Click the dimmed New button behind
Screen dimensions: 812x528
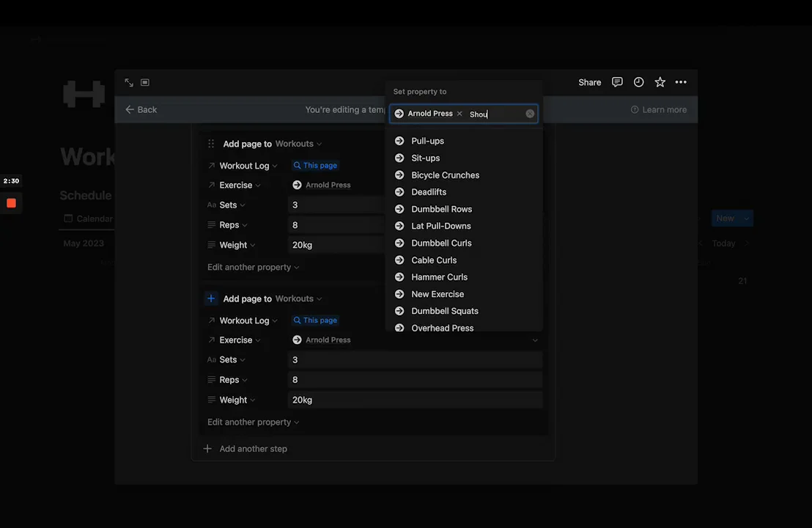pos(725,218)
